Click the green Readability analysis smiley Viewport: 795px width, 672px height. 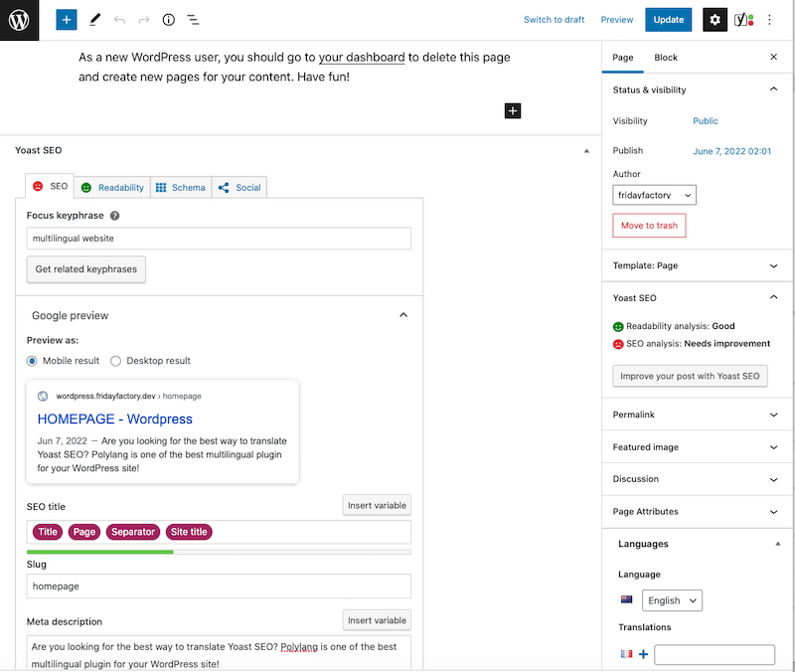click(x=618, y=327)
